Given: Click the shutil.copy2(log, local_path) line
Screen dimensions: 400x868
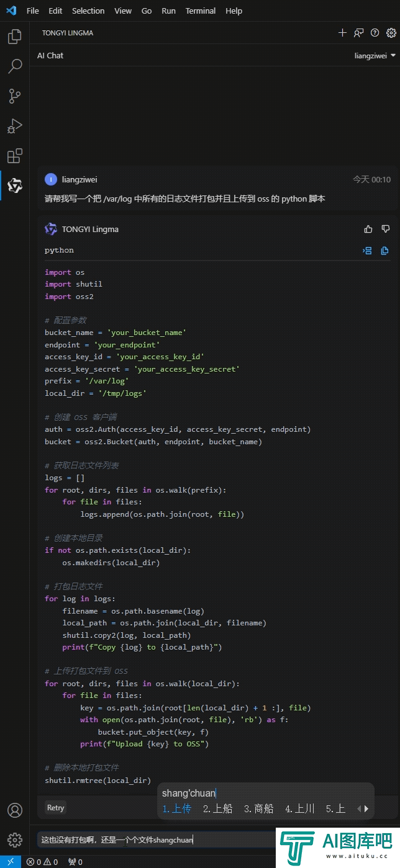Looking at the screenshot, I should click(x=127, y=635).
